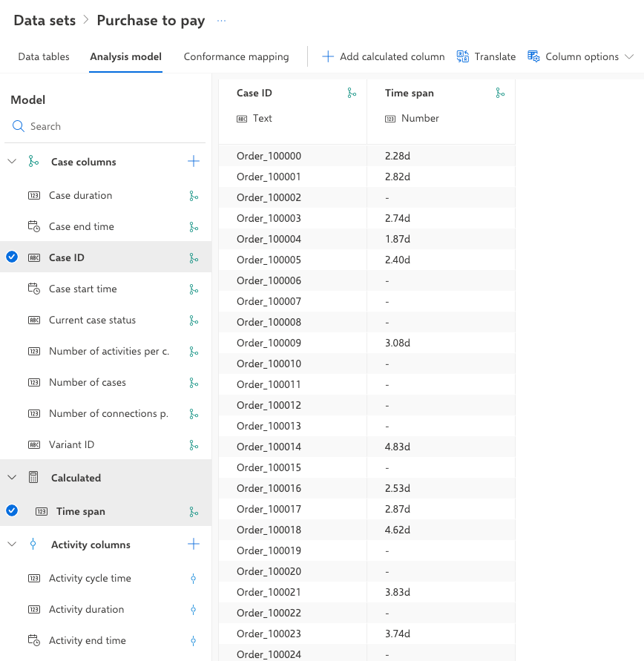Viewport: 644px width, 661px height.
Task: Click the 2.28d time span value
Action: (x=398, y=156)
